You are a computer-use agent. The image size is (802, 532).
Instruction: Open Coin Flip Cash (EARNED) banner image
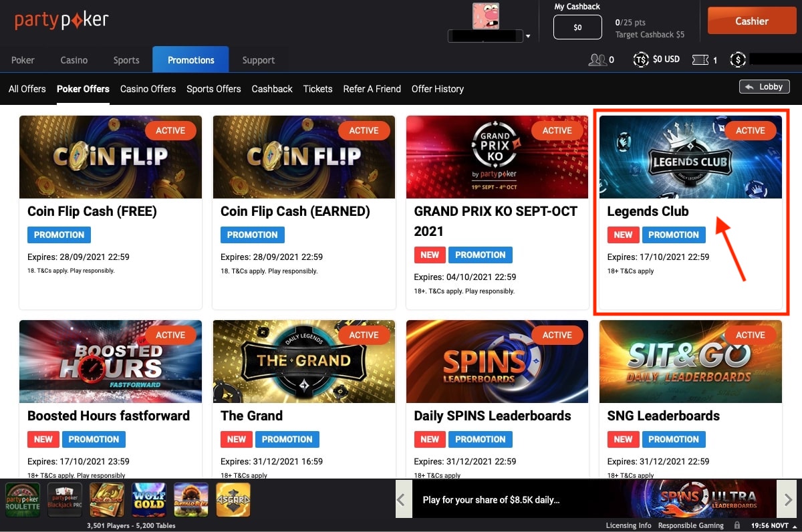pos(303,157)
